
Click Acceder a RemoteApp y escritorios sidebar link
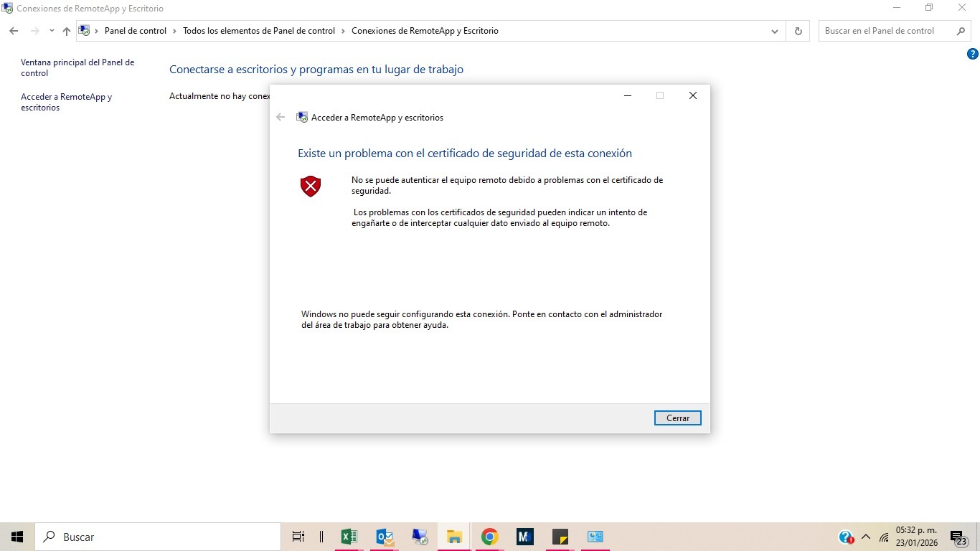(x=66, y=102)
